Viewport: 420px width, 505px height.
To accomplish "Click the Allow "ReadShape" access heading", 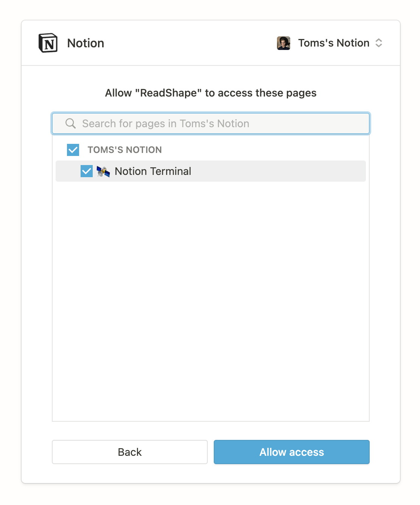I will pyautogui.click(x=211, y=93).
